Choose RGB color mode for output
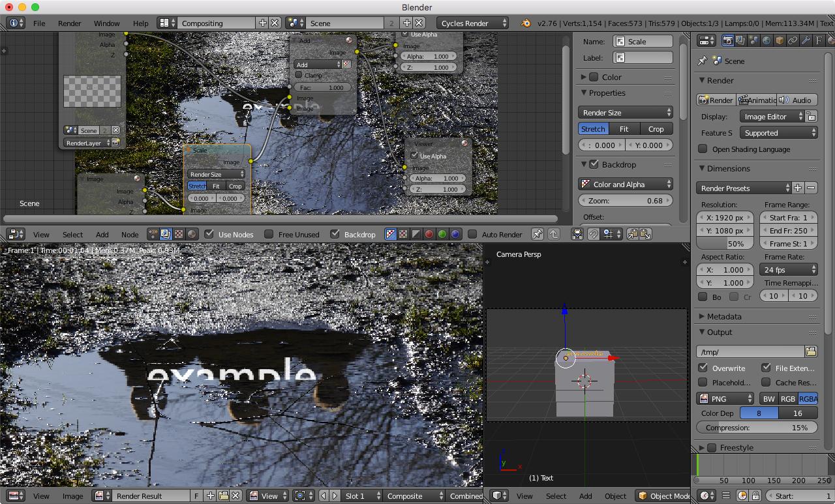Image resolution: width=835 pixels, height=504 pixels. [788, 398]
